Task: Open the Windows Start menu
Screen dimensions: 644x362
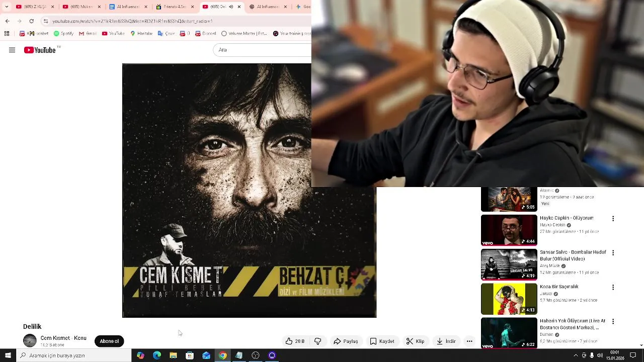Action: tap(8, 355)
